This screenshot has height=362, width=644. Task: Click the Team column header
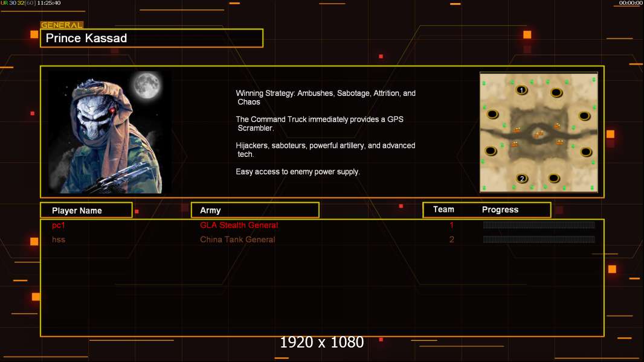pyautogui.click(x=443, y=209)
